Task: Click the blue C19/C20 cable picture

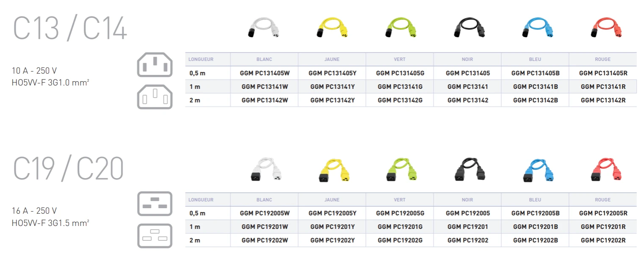Action: (x=536, y=171)
